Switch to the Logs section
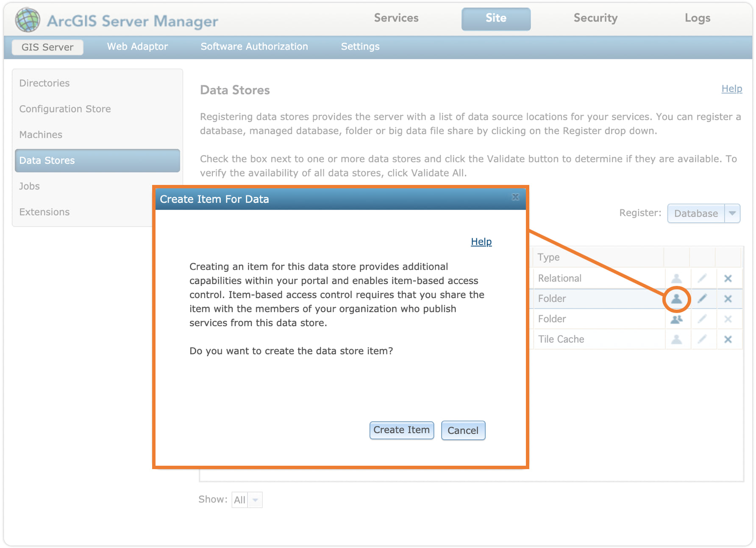The width and height of the screenshot is (756, 548). (x=697, y=18)
